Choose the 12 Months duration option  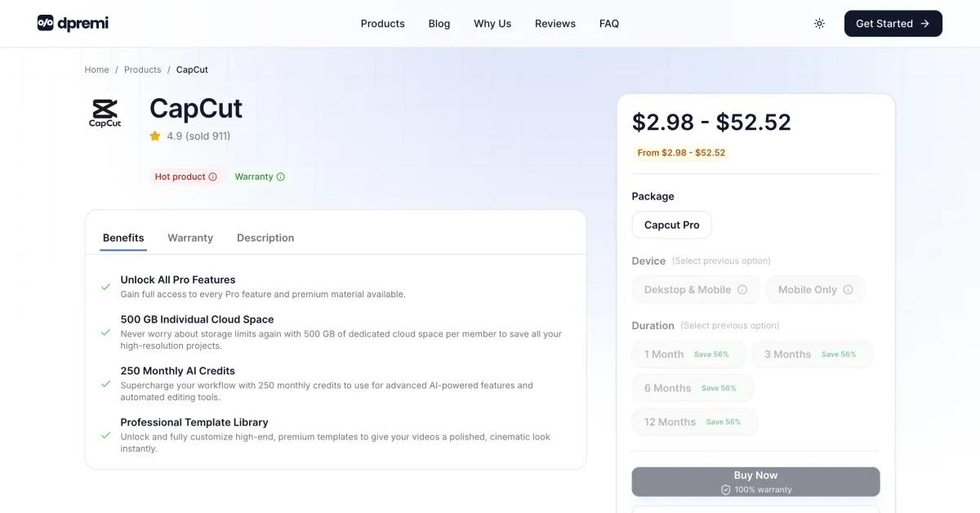[x=693, y=422]
